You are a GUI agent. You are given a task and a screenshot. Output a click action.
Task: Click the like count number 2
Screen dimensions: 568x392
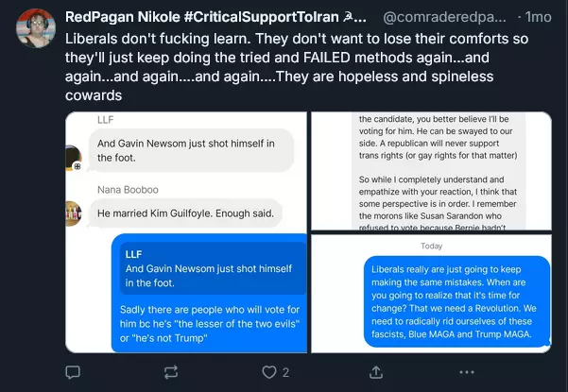285,372
